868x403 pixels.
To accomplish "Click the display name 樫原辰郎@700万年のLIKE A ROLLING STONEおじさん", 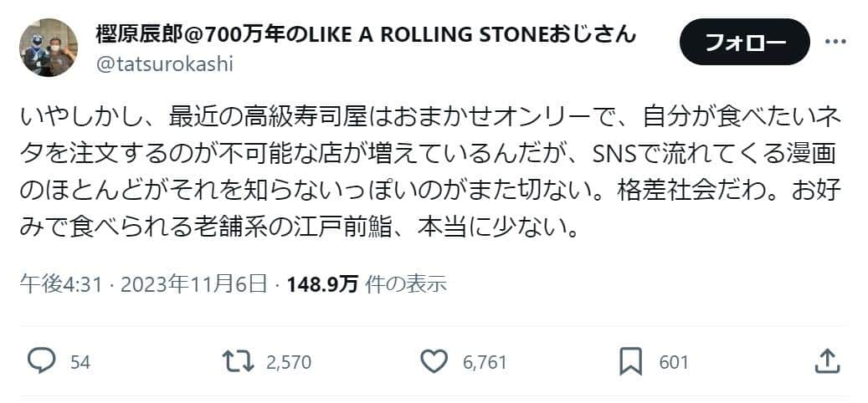I will (x=367, y=34).
